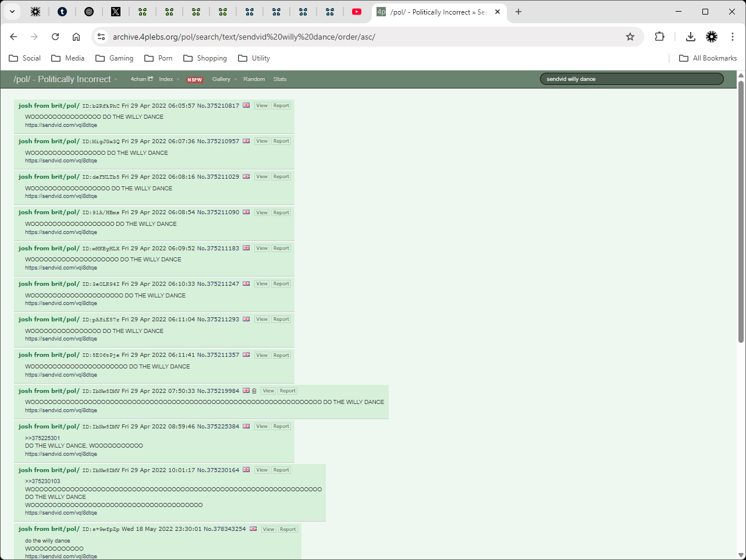Reload the current page
Screen dimensions: 746x560
tap(55, 37)
